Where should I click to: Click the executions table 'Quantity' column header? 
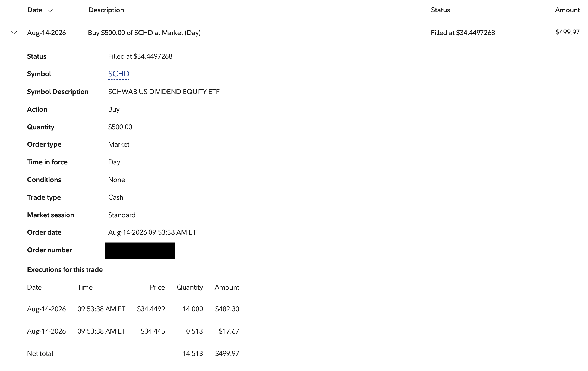190,287
